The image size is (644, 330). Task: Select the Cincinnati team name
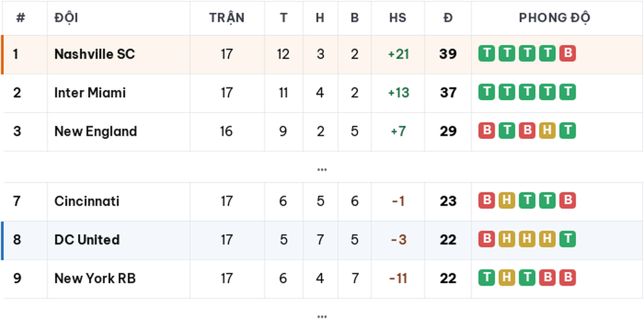[87, 201]
